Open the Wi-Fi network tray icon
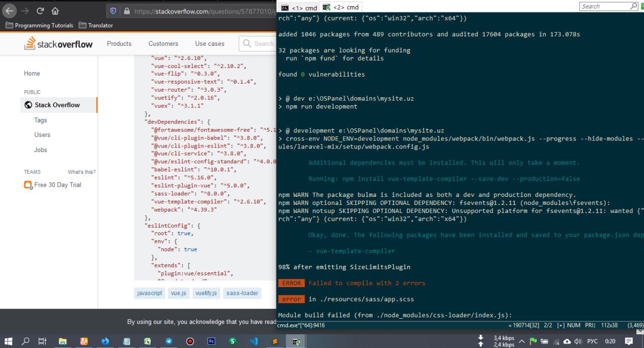 pos(555,341)
